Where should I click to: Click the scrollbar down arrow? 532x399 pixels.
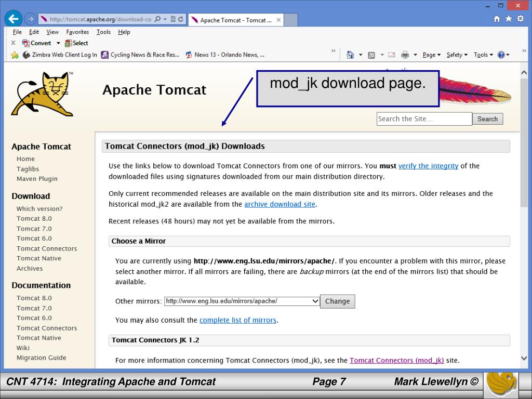click(x=524, y=358)
